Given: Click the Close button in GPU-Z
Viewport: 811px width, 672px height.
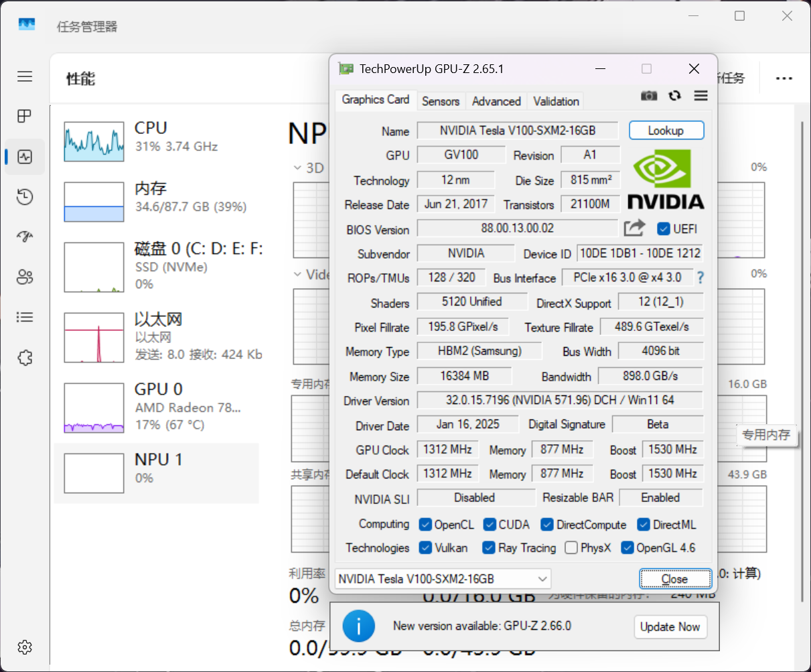Looking at the screenshot, I should (675, 579).
